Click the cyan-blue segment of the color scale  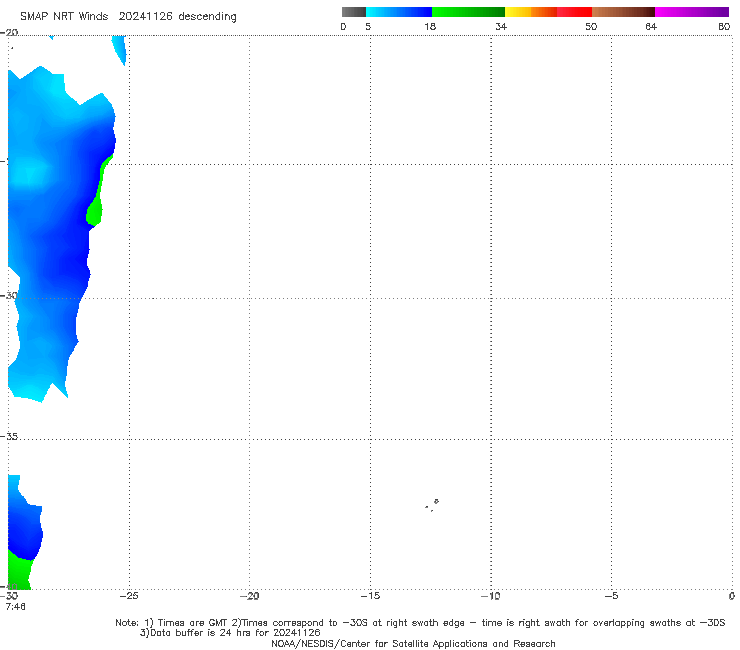click(x=399, y=12)
